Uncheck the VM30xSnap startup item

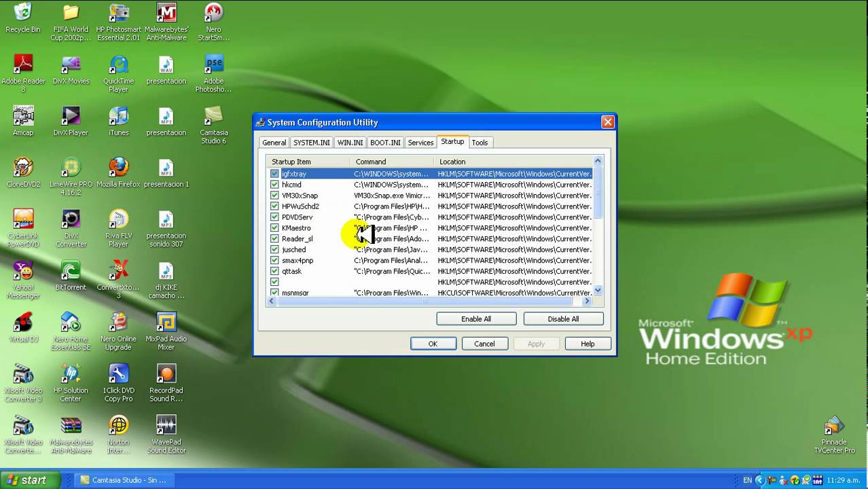[x=274, y=196]
